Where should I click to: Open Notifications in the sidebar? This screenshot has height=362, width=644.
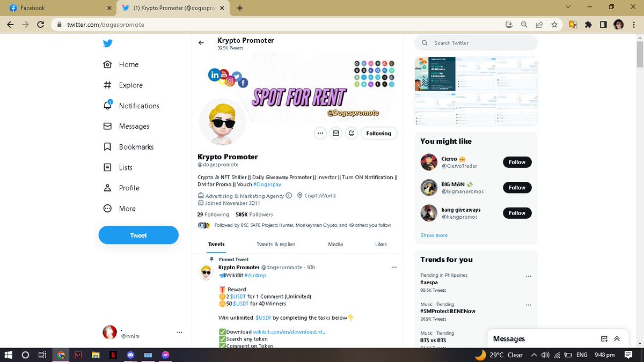coord(131,106)
